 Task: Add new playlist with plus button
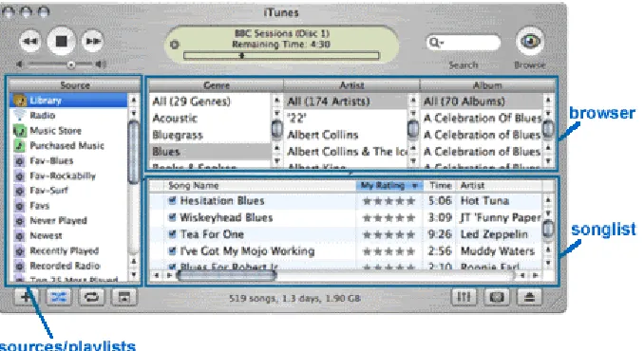tap(26, 297)
